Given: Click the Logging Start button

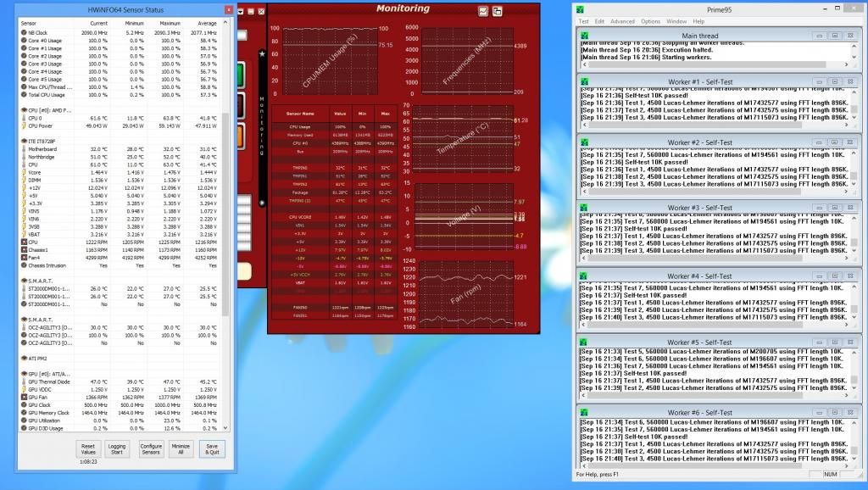Looking at the screenshot, I should click(x=117, y=448).
